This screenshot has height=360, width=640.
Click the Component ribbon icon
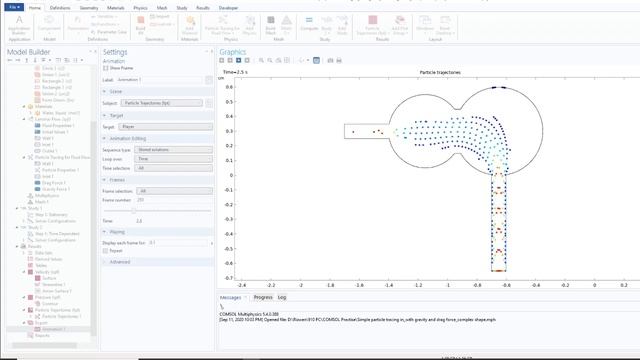pos(49,25)
